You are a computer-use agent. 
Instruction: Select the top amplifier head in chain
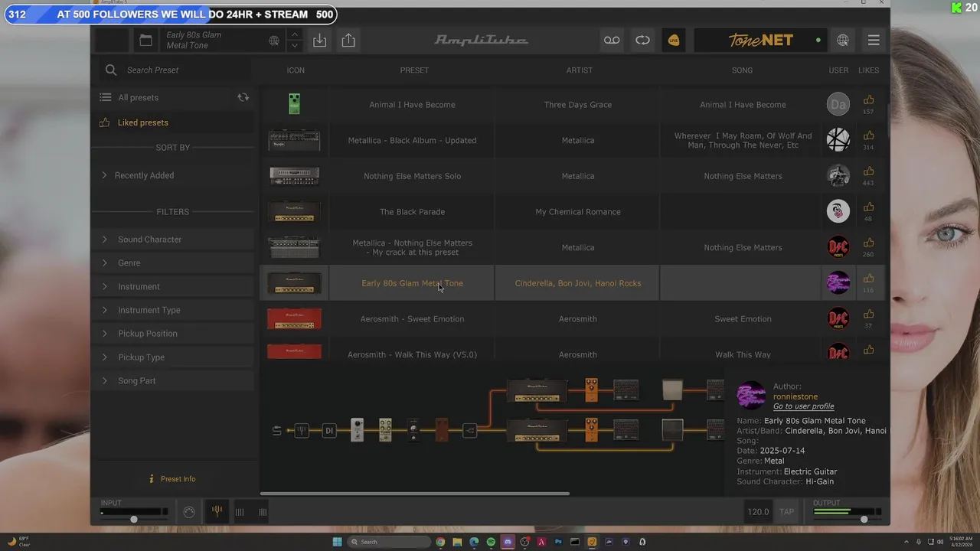[537, 390]
